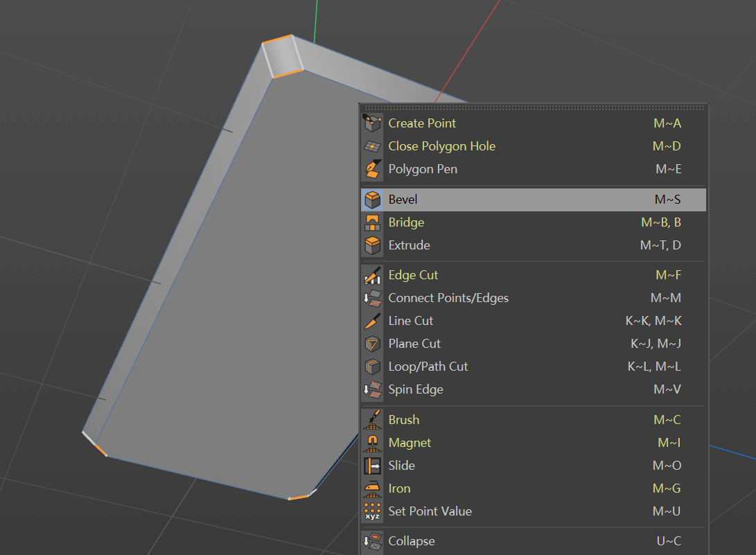The image size is (756, 555).
Task: Click the K~K, M~K shortcut text
Action: pos(653,321)
